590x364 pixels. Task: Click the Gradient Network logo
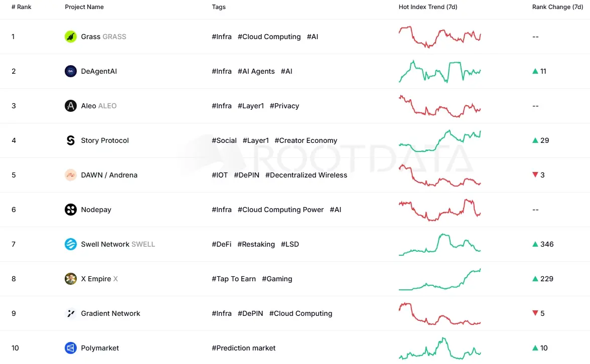pos(70,313)
